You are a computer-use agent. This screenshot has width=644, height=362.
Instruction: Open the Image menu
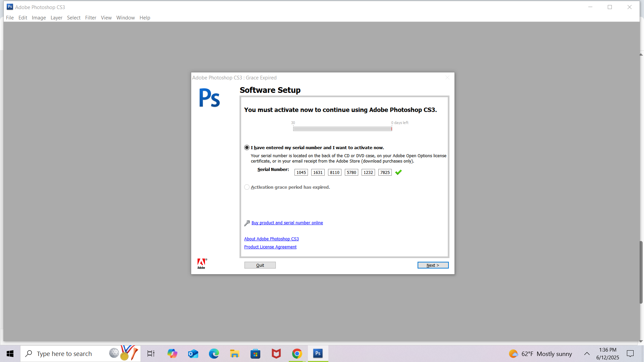pyautogui.click(x=39, y=18)
